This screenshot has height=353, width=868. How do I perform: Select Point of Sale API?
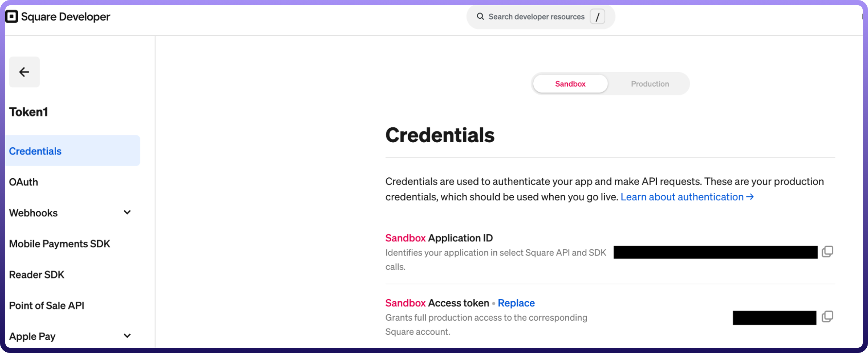pos(46,306)
